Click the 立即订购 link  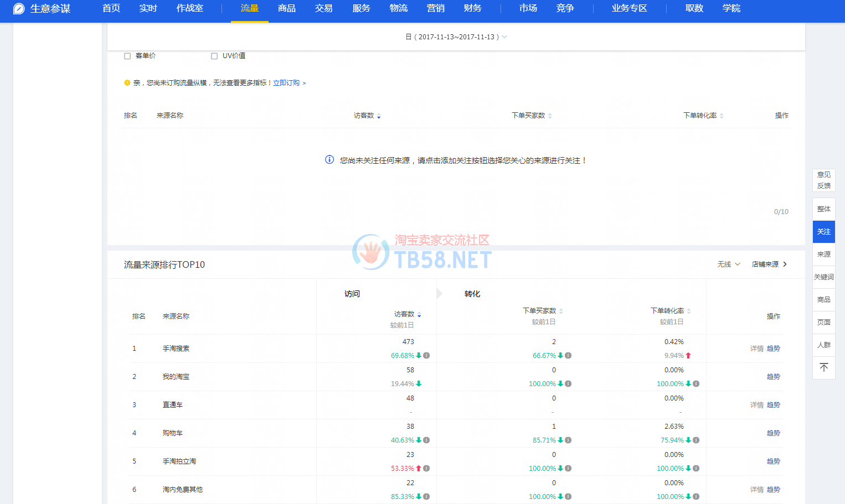click(286, 83)
